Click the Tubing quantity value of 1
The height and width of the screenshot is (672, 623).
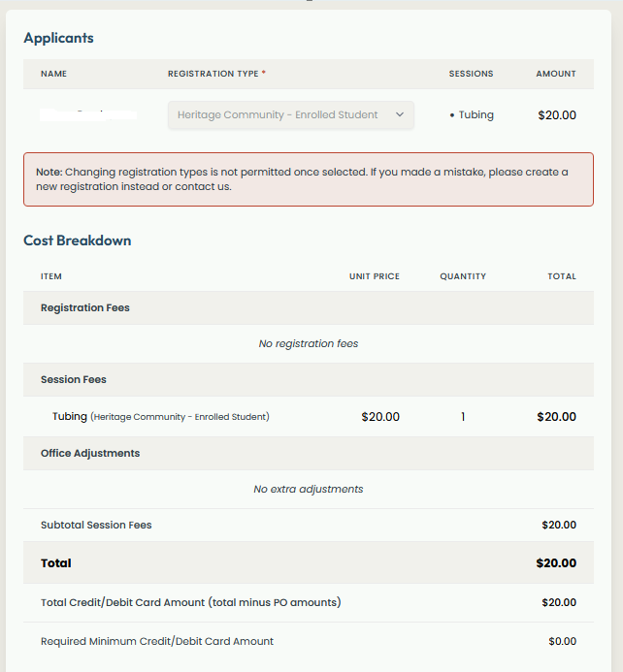coord(463,417)
